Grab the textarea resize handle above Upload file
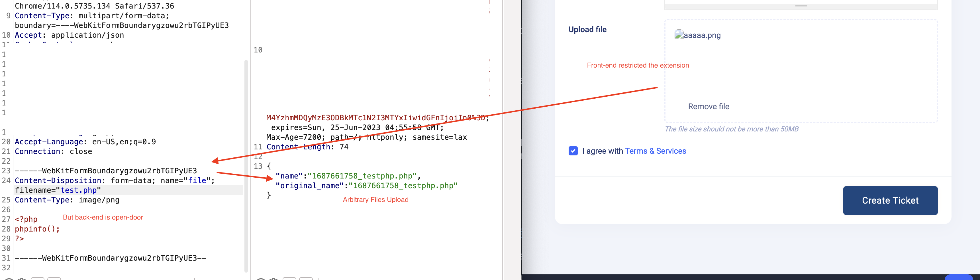This screenshot has height=280, width=980. pos(801,7)
